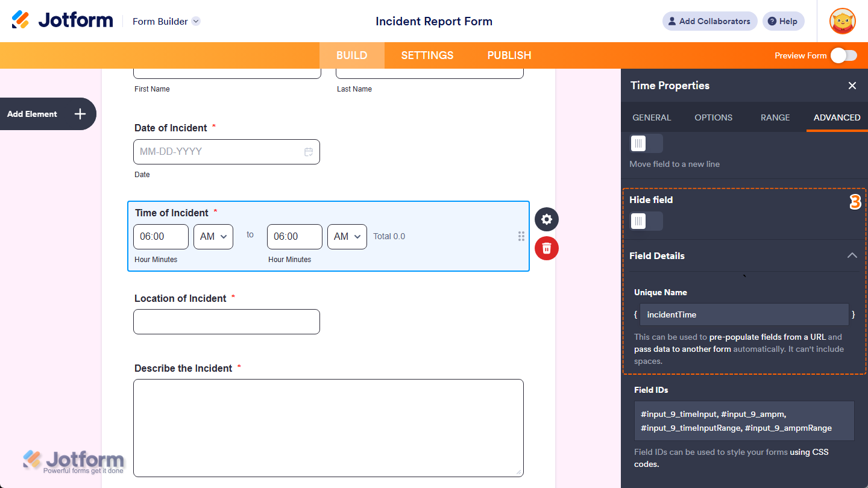Click the Time of Incident label
The width and height of the screenshot is (868, 488).
tap(172, 213)
